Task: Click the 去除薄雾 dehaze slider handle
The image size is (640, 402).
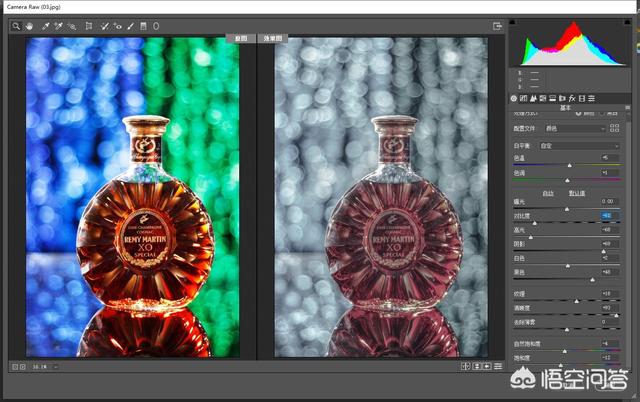Action: (x=567, y=329)
